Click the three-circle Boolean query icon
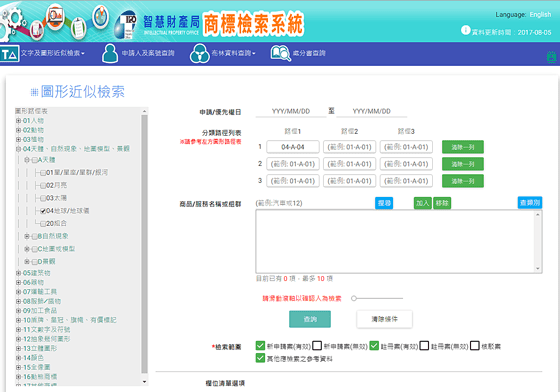Screen dimensions: 560x392 [199, 54]
